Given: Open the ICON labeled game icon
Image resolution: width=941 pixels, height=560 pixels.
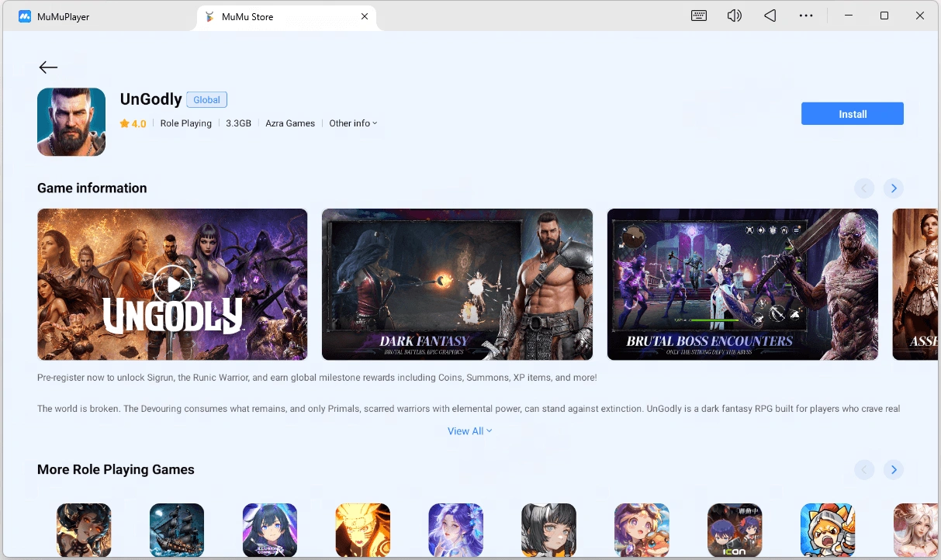Looking at the screenshot, I should point(735,531).
